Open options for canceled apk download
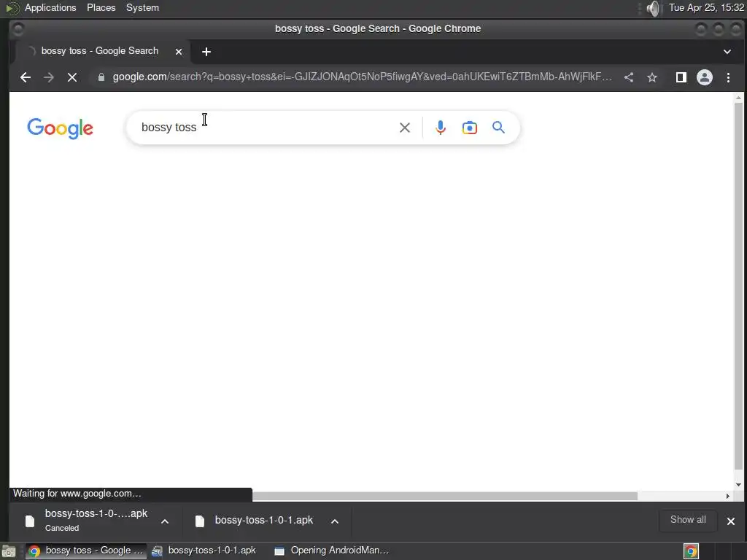 (165, 521)
